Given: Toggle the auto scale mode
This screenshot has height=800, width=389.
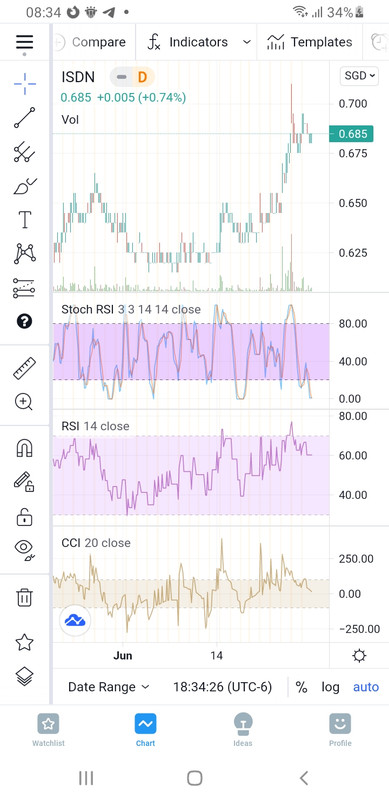Looking at the screenshot, I should (x=366, y=687).
